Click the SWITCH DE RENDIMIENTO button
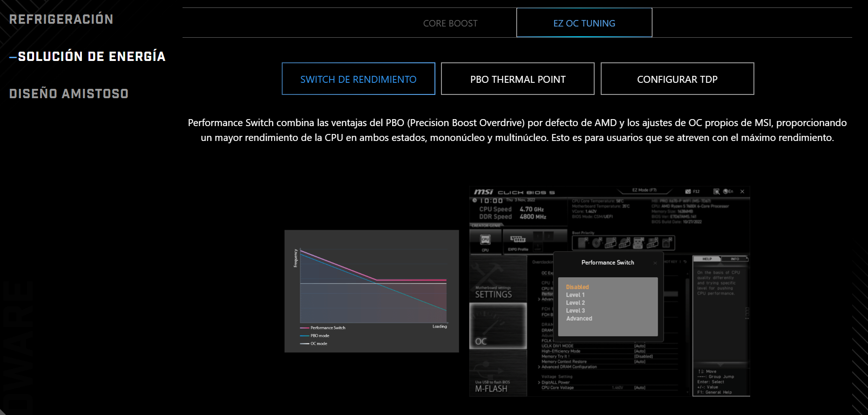Viewport: 868px width, 415px height. pyautogui.click(x=359, y=79)
